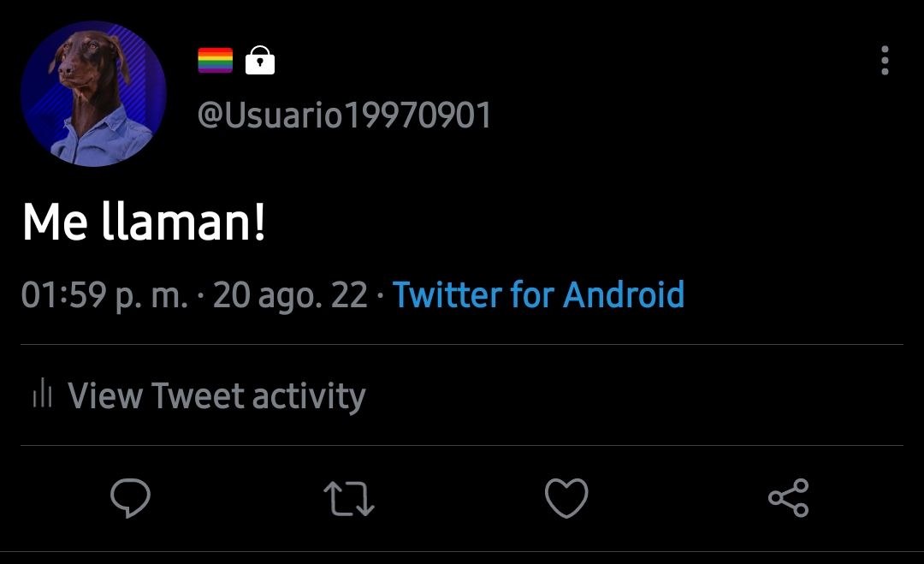Click the padlock protected-account icon
Screen dimensions: 924x564
pyautogui.click(x=260, y=60)
